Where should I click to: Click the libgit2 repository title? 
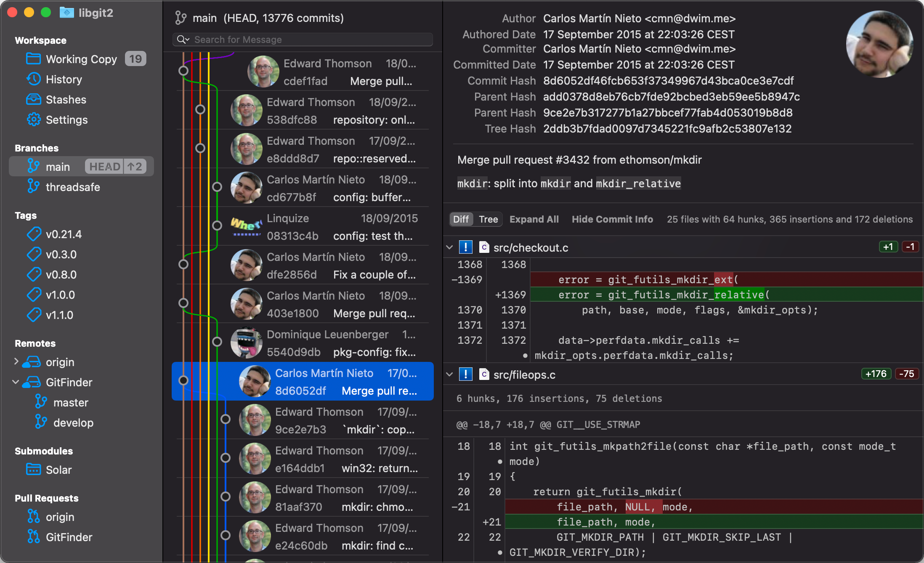pos(96,13)
